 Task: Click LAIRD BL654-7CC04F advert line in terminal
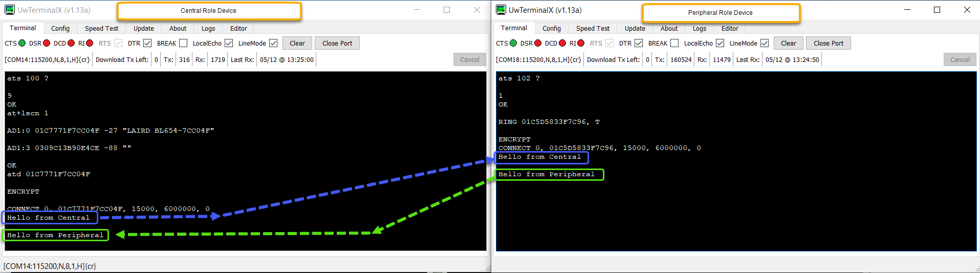tap(111, 131)
